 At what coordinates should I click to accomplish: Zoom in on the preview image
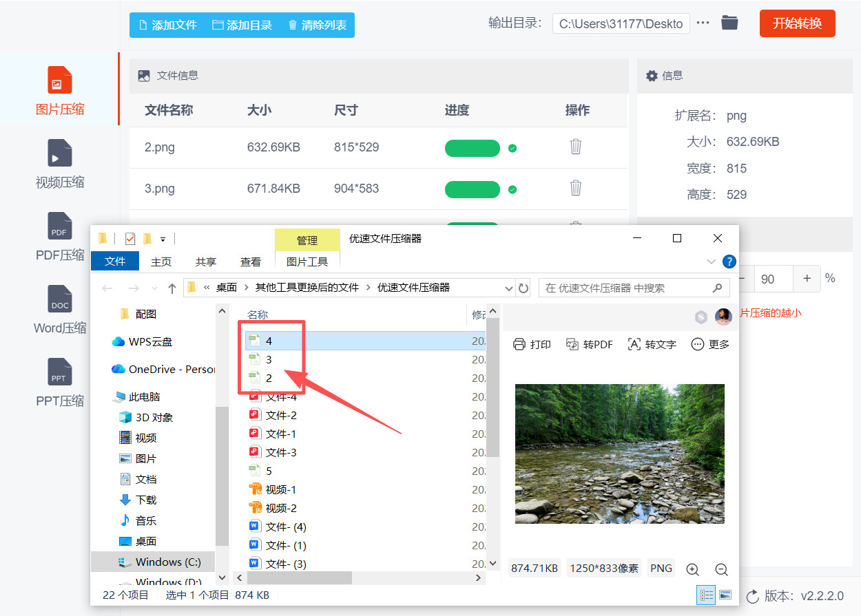(x=693, y=569)
